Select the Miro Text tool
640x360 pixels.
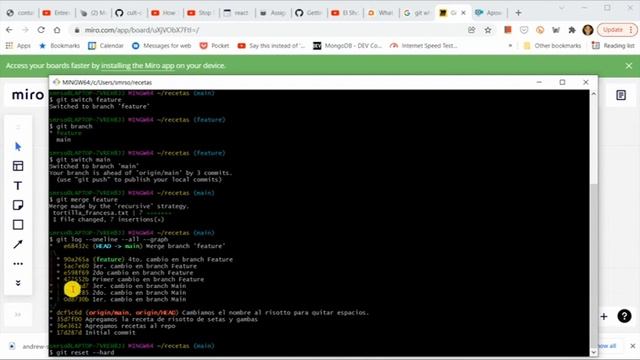[18, 186]
